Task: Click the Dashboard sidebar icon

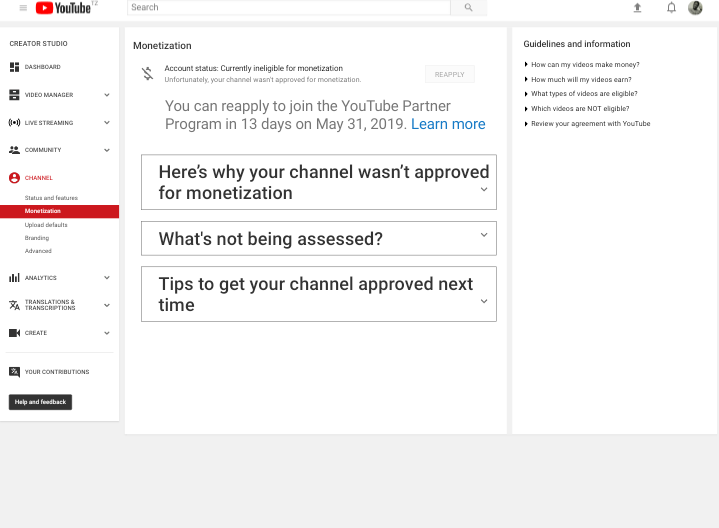Action: tap(14, 67)
